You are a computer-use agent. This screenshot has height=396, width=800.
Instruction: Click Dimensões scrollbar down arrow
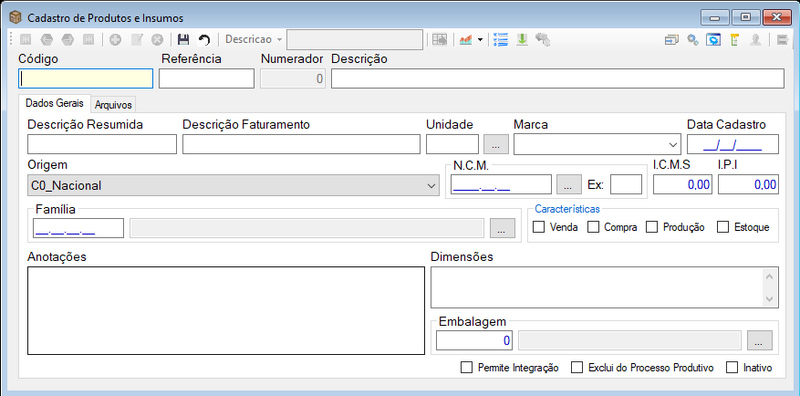coord(770,300)
